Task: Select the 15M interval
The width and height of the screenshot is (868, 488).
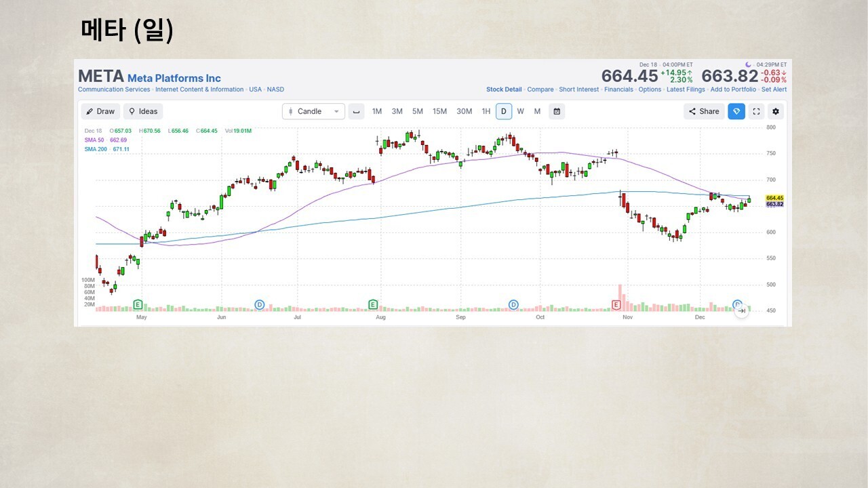Action: 439,112
